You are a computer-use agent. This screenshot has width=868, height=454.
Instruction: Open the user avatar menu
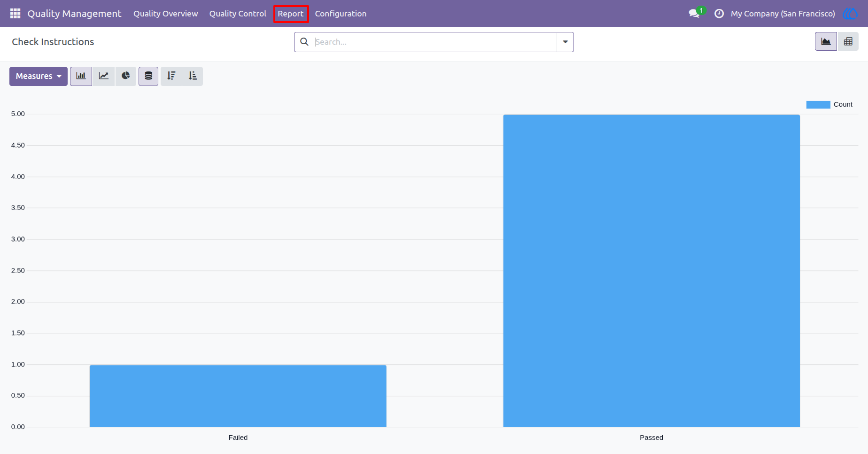click(851, 14)
